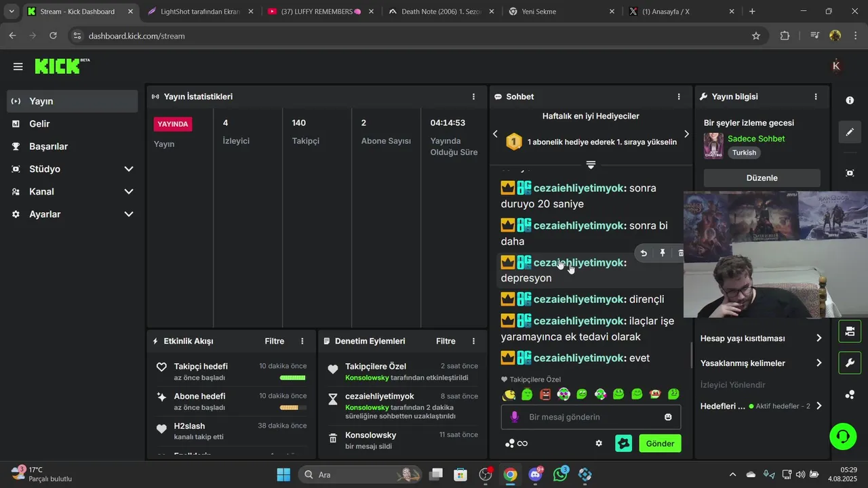Bookmark this page with the star icon
The height and width of the screenshot is (488, 868).
756,36
